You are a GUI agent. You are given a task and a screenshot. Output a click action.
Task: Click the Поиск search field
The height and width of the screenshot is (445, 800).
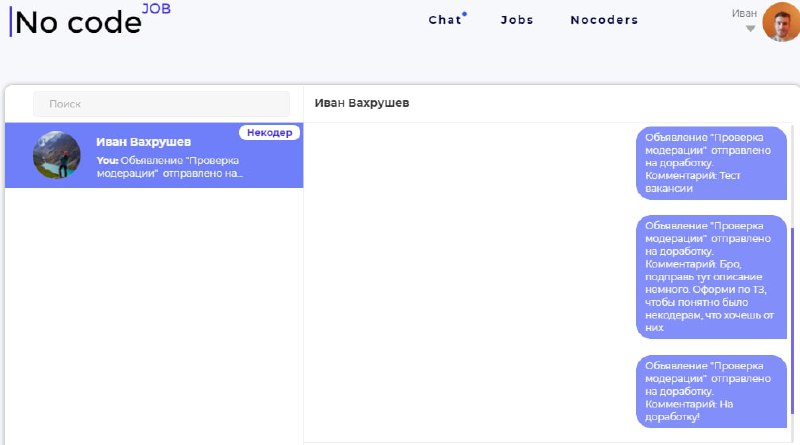click(161, 104)
